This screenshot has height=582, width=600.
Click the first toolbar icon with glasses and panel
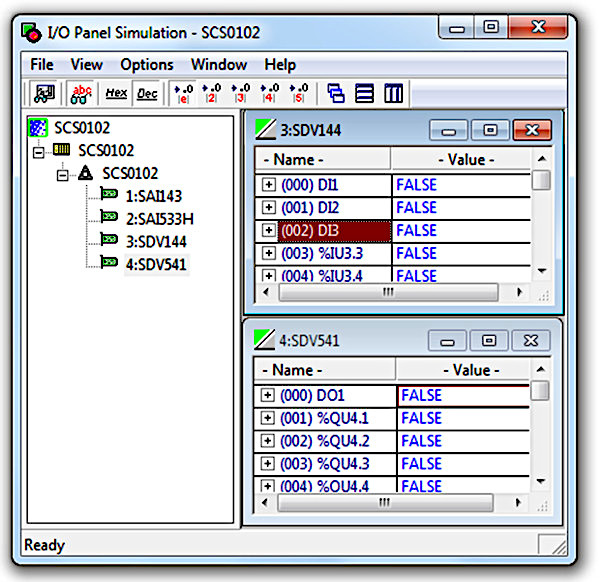click(x=45, y=93)
